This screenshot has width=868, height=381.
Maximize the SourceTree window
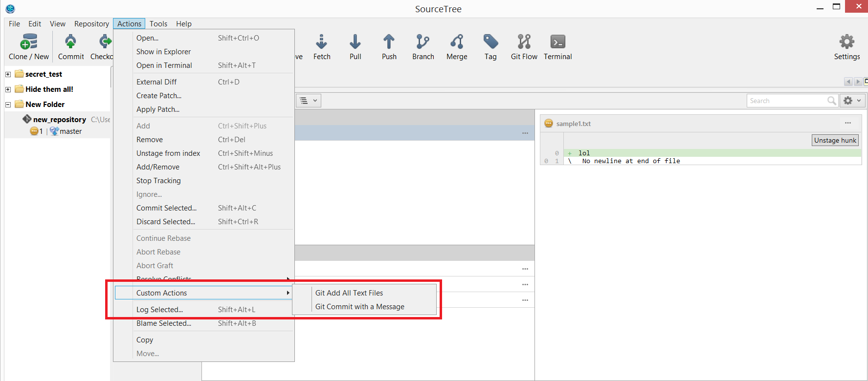pos(837,6)
